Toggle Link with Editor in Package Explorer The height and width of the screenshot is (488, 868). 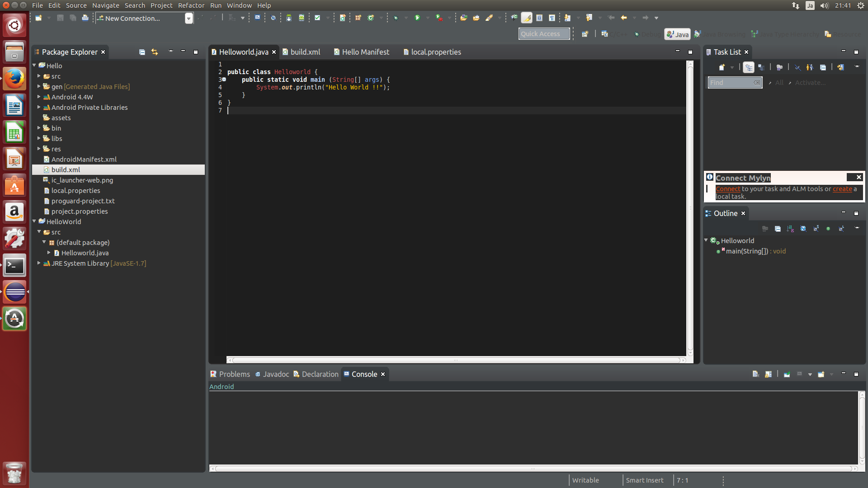[x=155, y=52]
